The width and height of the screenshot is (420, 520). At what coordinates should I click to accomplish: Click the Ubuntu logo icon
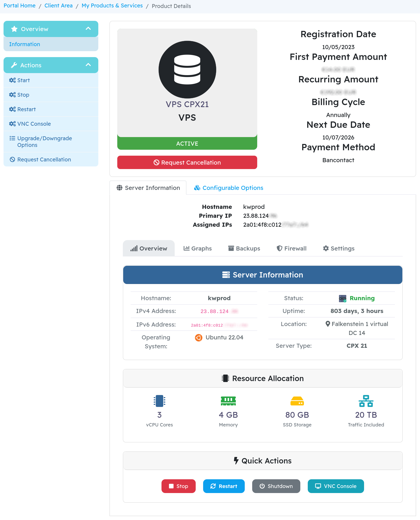tap(199, 338)
